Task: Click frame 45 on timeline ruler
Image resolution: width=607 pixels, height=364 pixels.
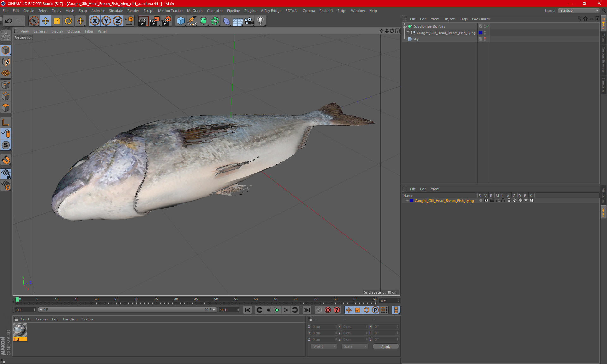Action: click(196, 300)
